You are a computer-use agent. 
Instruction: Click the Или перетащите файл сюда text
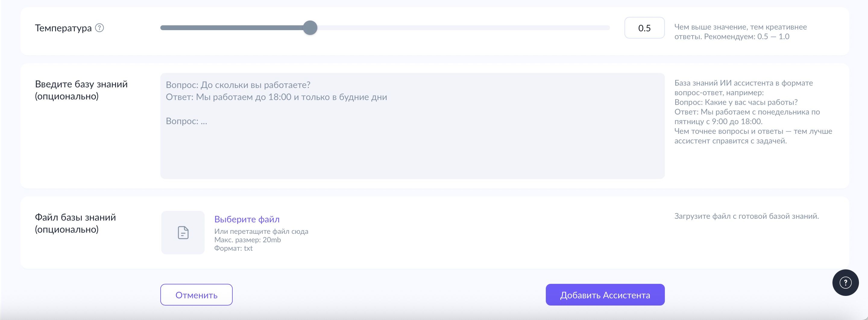coord(261,231)
